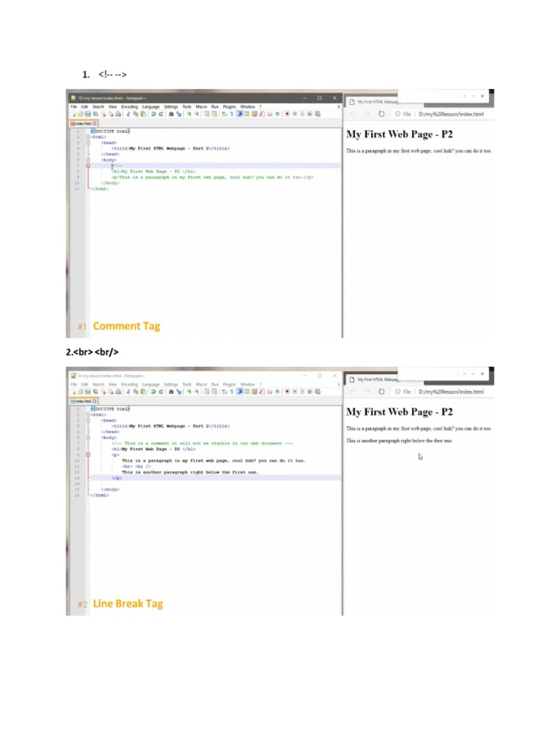Click Record Macro red dot in Comment Tag screenshot
This screenshot has height=747, width=560.
pos(287,115)
